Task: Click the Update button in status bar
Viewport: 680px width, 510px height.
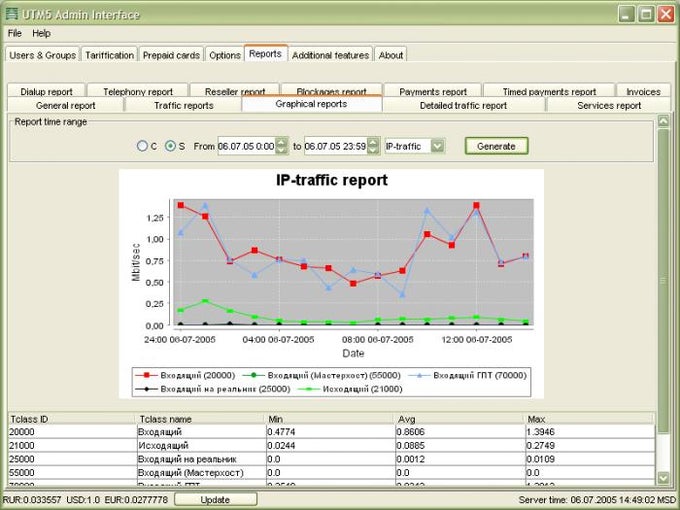Action: [x=216, y=500]
